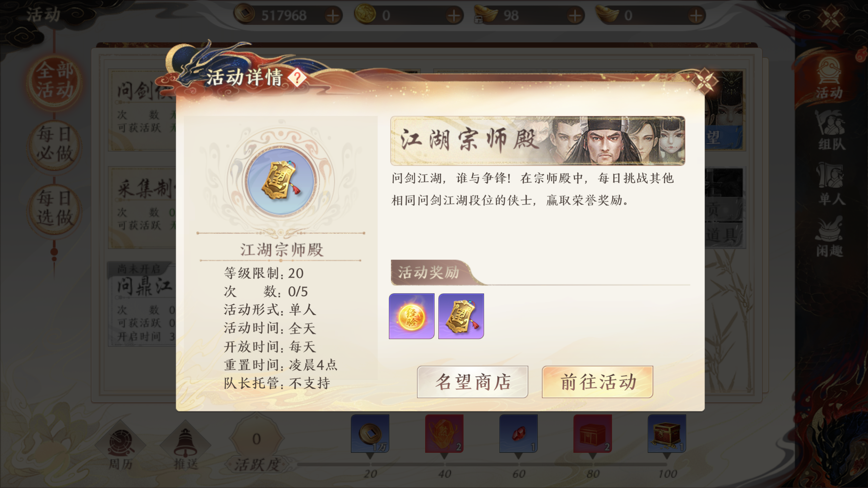Open the 名望商店 shop
The image size is (868, 488).
click(473, 382)
